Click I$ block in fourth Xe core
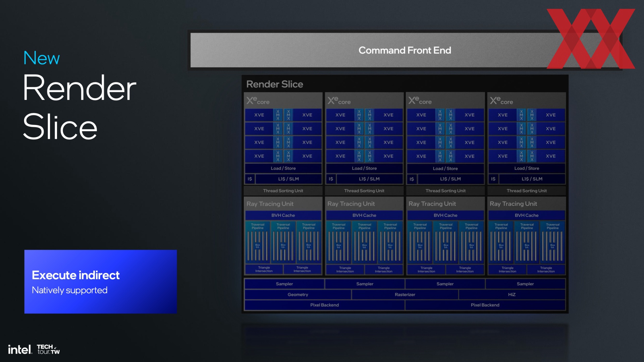The image size is (644, 362). tap(493, 179)
